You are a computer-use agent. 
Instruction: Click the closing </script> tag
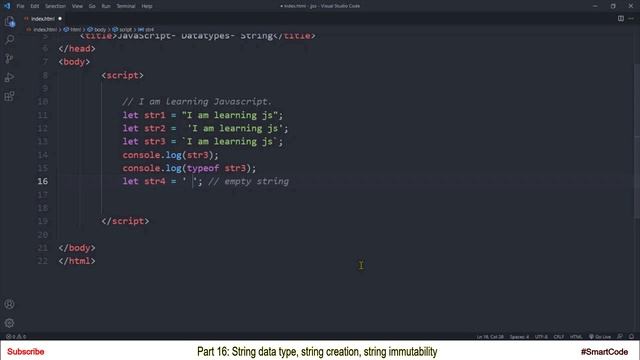[125, 221]
